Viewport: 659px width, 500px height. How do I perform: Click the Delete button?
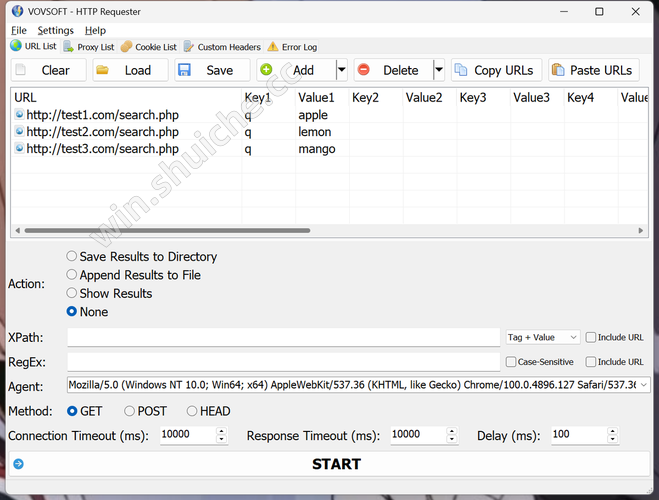[x=393, y=70]
